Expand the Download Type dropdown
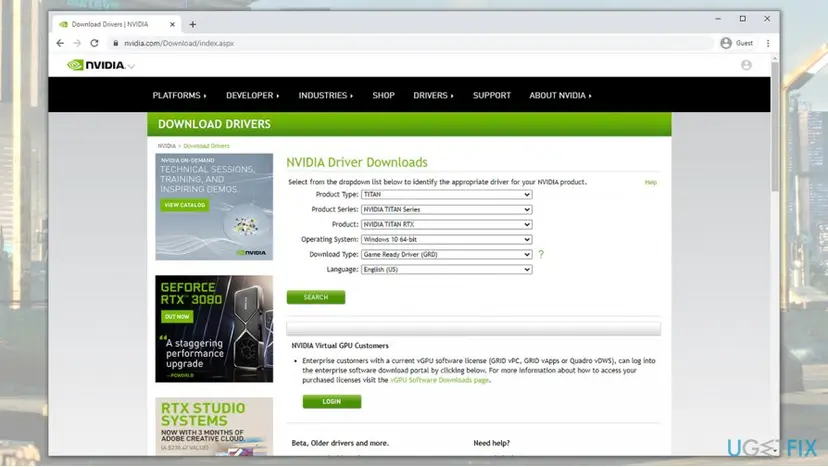This screenshot has height=467, width=828. [446, 254]
